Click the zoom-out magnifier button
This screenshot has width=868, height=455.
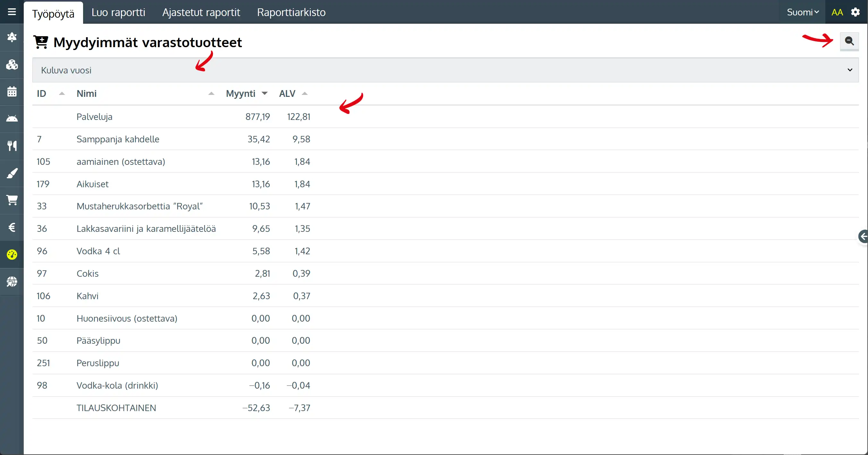click(849, 41)
